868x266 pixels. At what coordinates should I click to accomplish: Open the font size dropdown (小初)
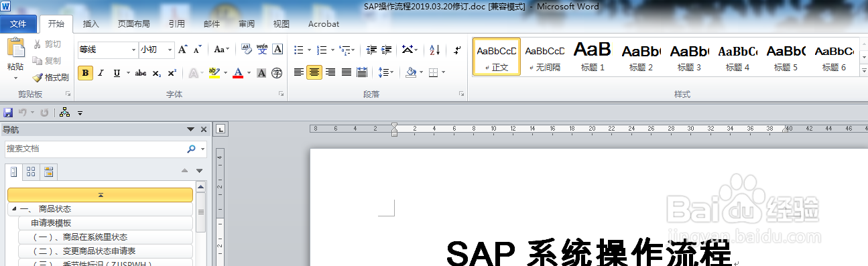(x=169, y=50)
